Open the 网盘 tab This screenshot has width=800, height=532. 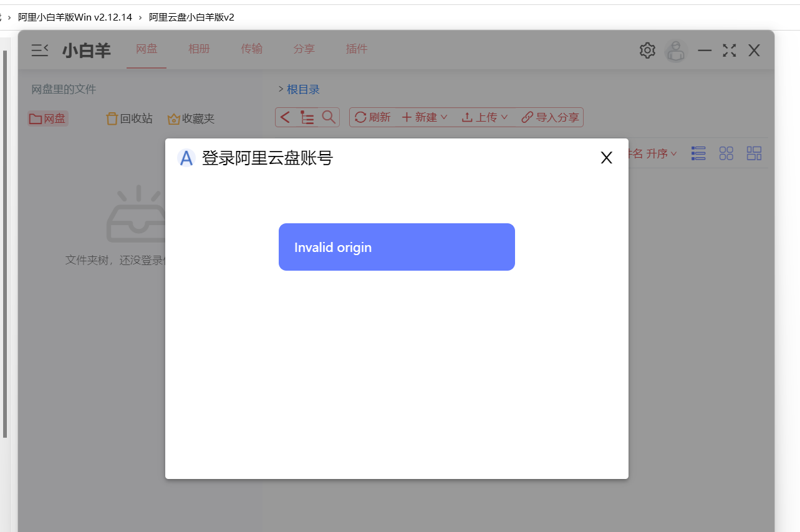click(x=147, y=49)
